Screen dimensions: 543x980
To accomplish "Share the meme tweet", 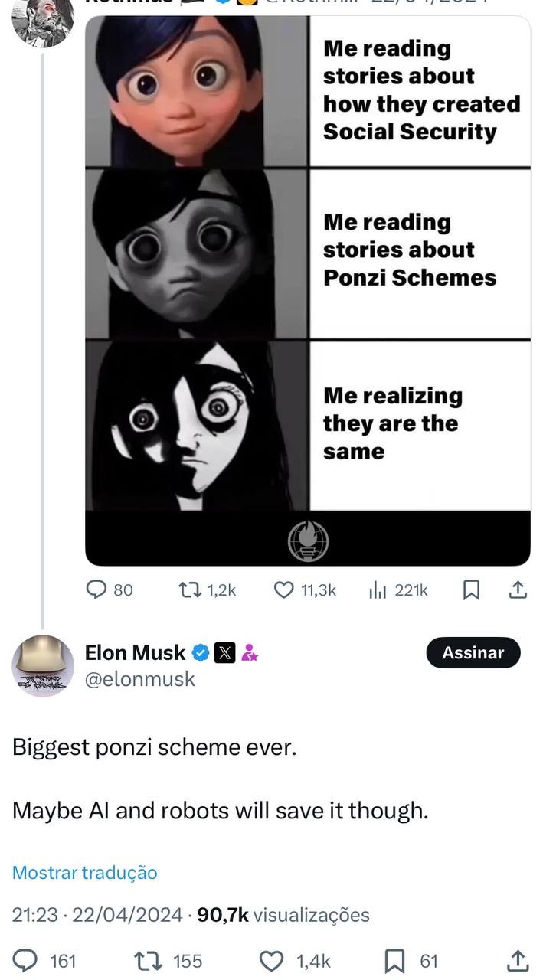I will point(518,590).
